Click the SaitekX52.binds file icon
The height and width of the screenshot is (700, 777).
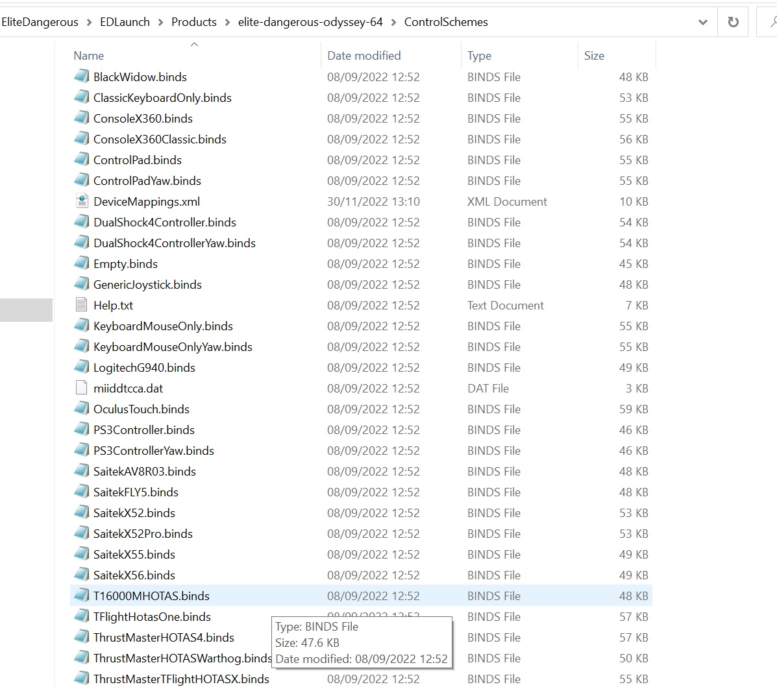82,513
